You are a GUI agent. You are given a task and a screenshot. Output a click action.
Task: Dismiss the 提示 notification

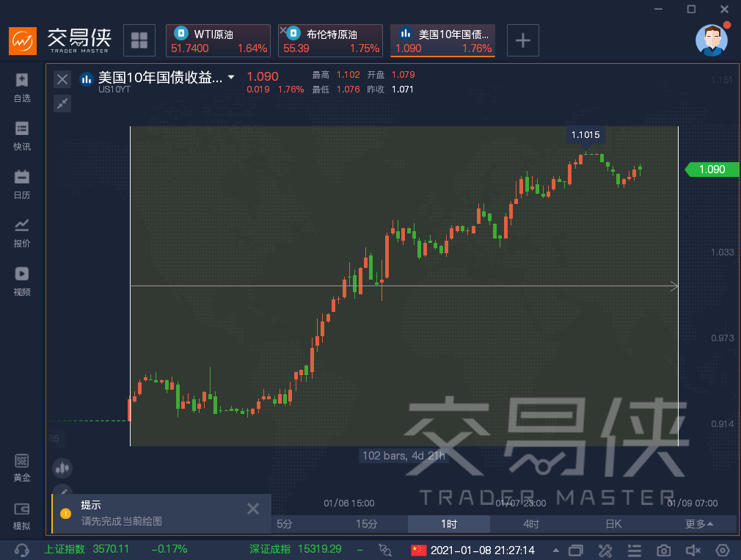coord(253,509)
